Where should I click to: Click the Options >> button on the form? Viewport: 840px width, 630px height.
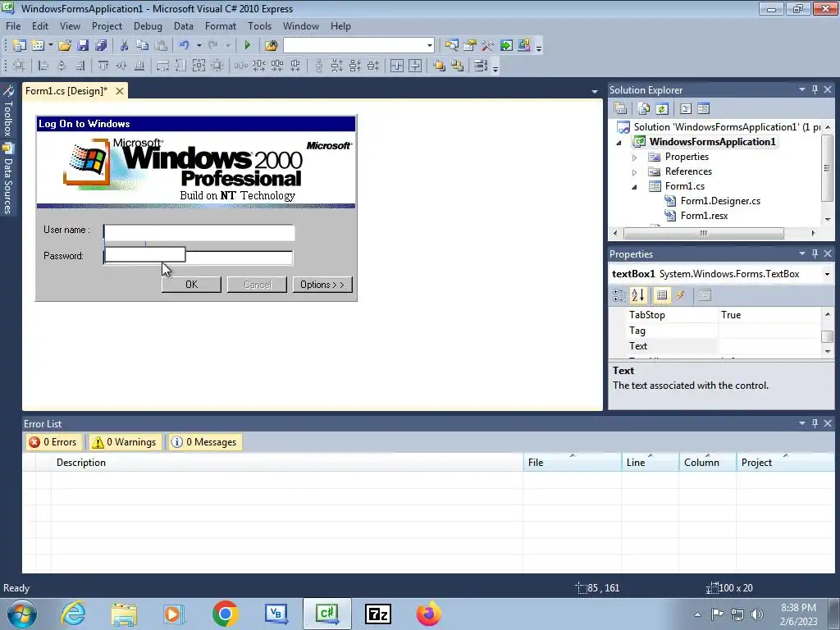click(322, 285)
